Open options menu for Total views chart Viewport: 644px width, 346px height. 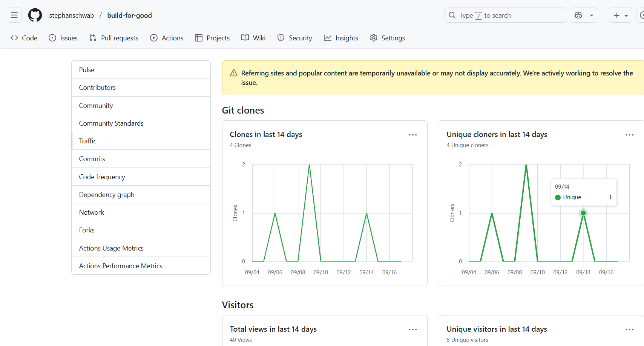pyautogui.click(x=413, y=330)
